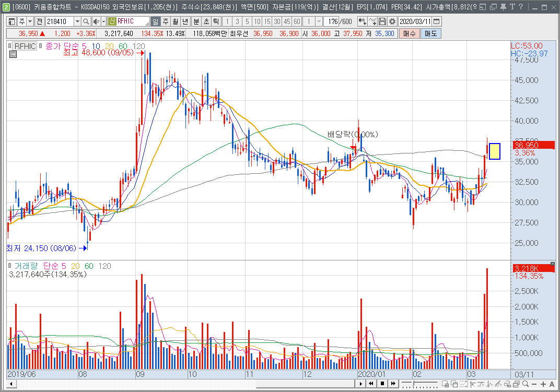
Task: Switch to the 년 yearly chart period
Action: click(x=185, y=22)
